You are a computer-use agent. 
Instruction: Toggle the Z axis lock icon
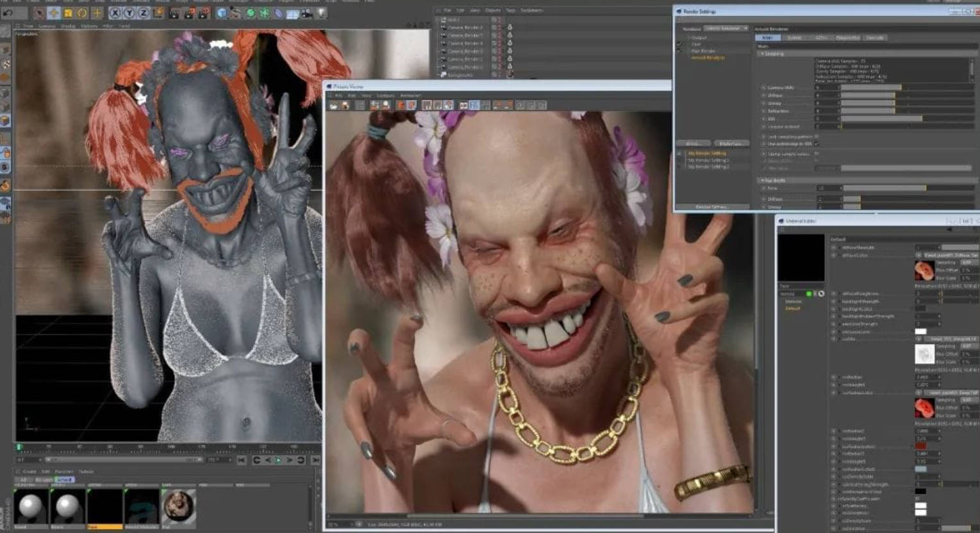pyautogui.click(x=144, y=13)
